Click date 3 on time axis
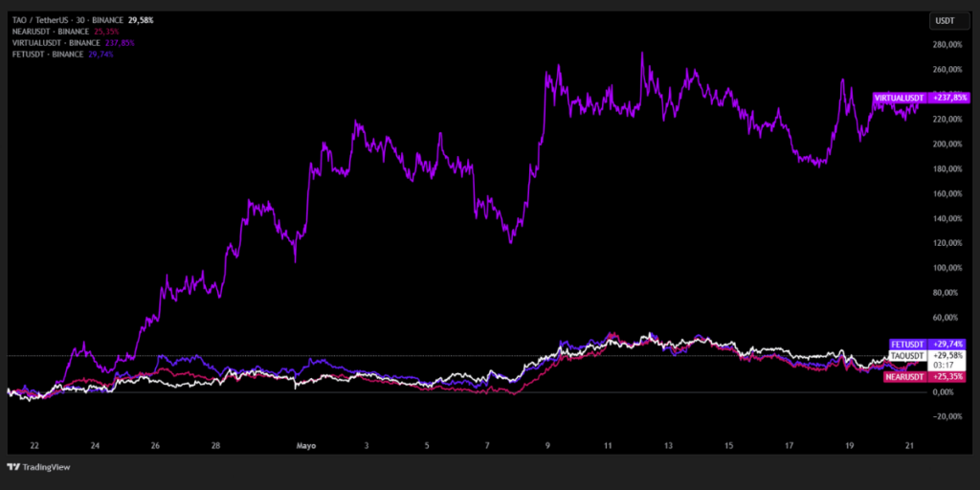980x490 pixels. click(367, 446)
